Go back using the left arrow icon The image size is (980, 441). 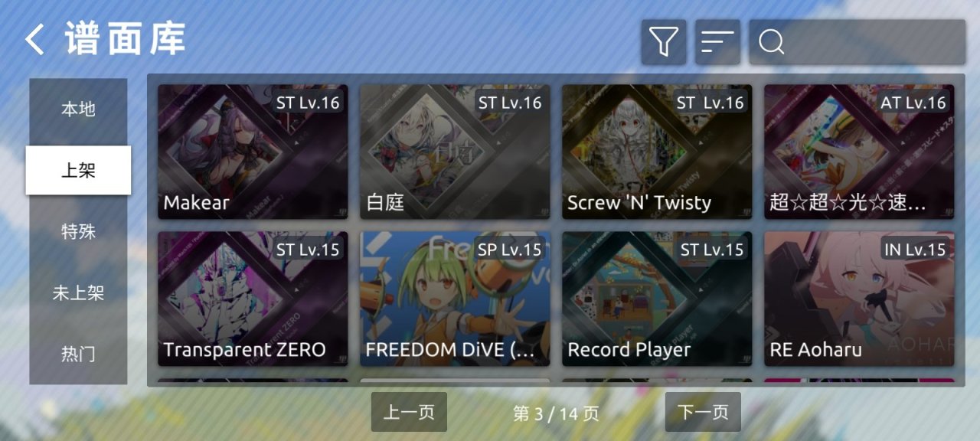pos(35,39)
